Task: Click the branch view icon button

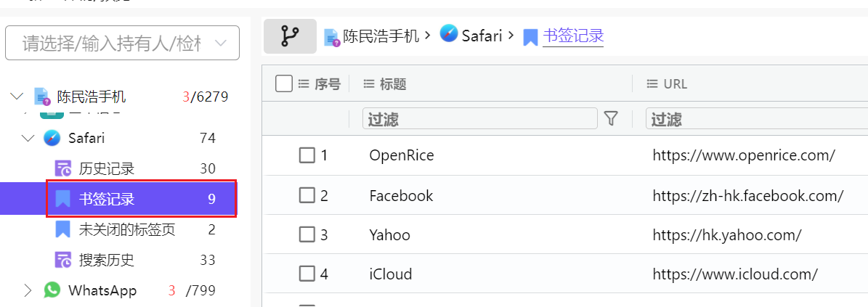Action: [x=290, y=36]
